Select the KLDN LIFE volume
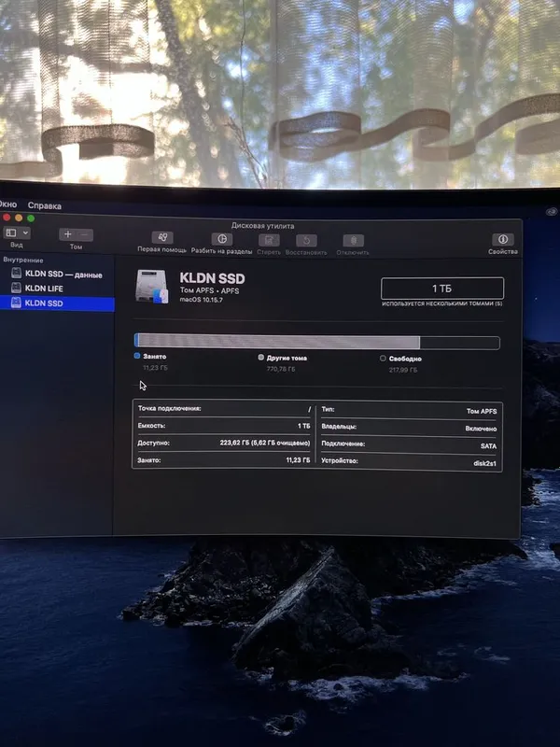 [x=57, y=289]
